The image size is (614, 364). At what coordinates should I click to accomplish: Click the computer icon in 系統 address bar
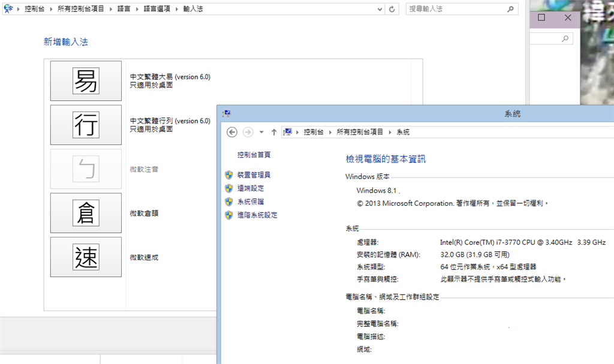click(287, 132)
